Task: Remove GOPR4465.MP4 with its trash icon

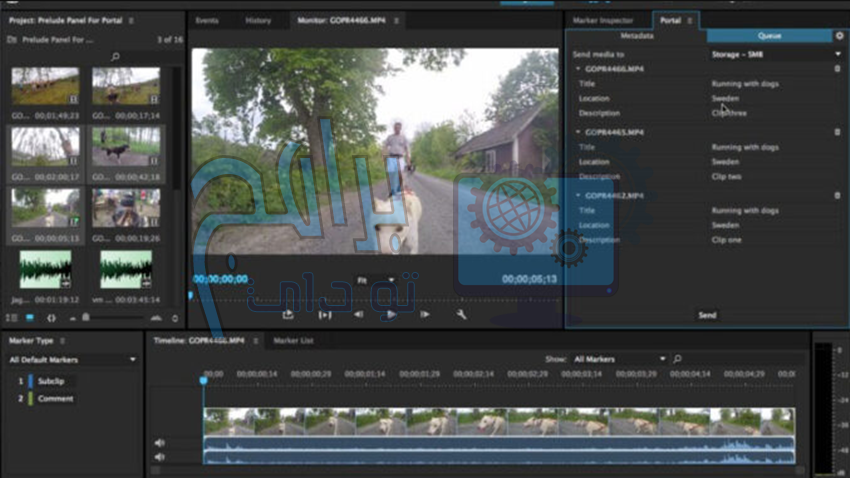Action: coord(837,132)
